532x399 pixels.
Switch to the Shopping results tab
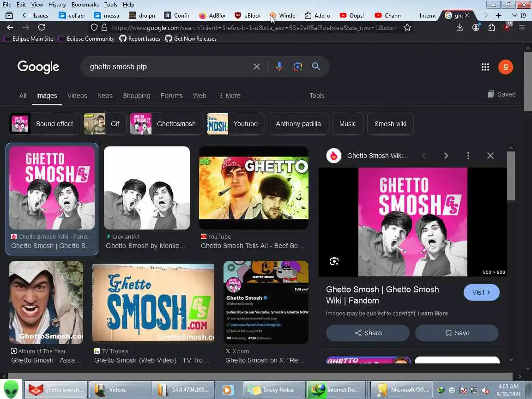(136, 96)
